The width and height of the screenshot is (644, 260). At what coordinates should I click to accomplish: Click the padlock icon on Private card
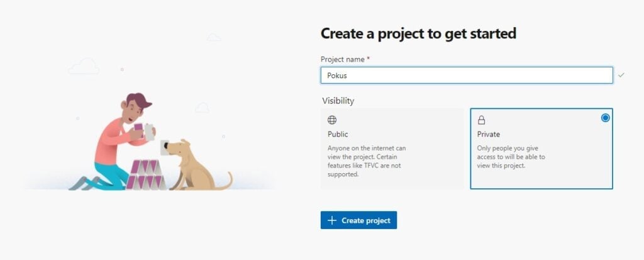pos(482,120)
